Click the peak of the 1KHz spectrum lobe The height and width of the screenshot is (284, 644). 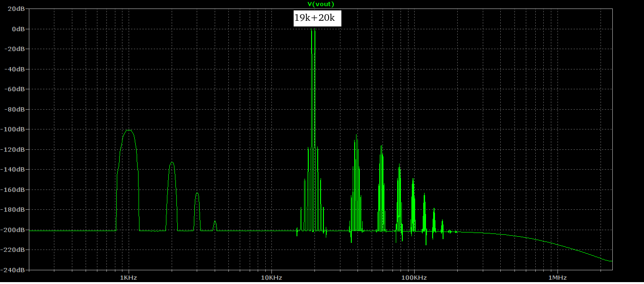click(128, 130)
